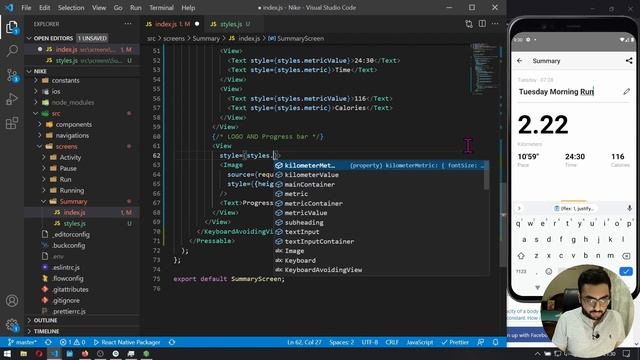Expand the Timeline section
Viewport: 640px width, 360px height.
coord(82,331)
